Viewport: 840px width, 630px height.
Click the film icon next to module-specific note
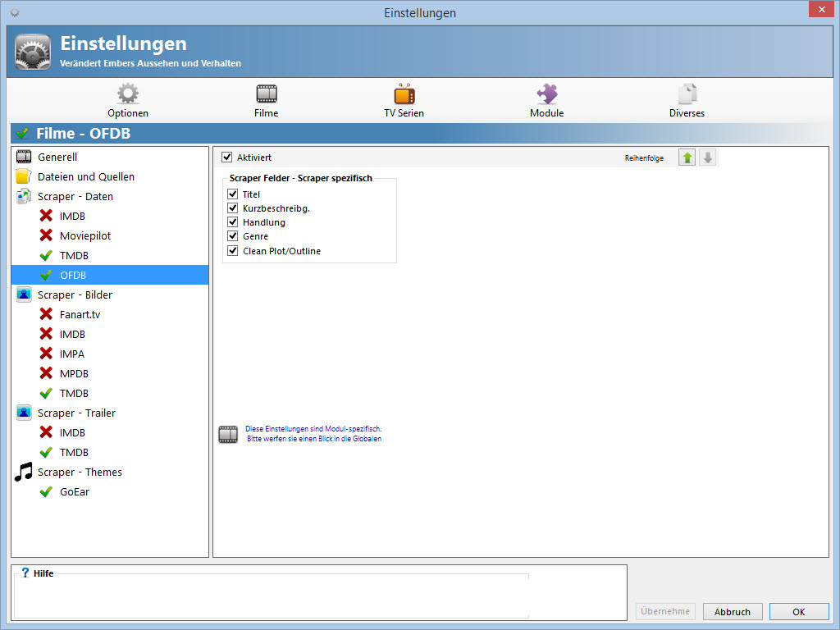click(x=228, y=434)
